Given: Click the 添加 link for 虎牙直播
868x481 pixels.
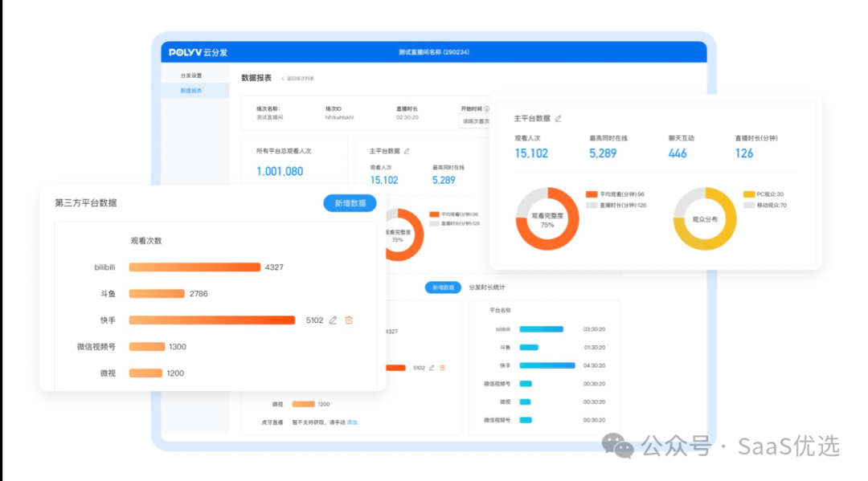Looking at the screenshot, I should pos(354,422).
